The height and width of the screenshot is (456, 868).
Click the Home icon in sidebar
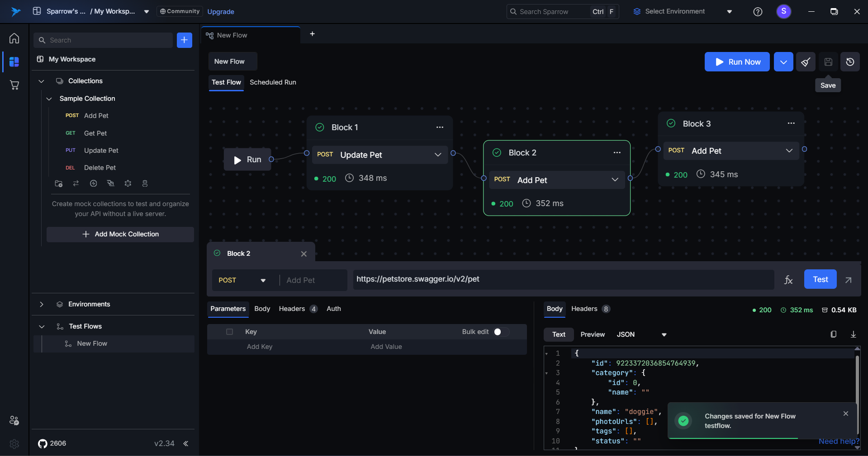(x=14, y=38)
